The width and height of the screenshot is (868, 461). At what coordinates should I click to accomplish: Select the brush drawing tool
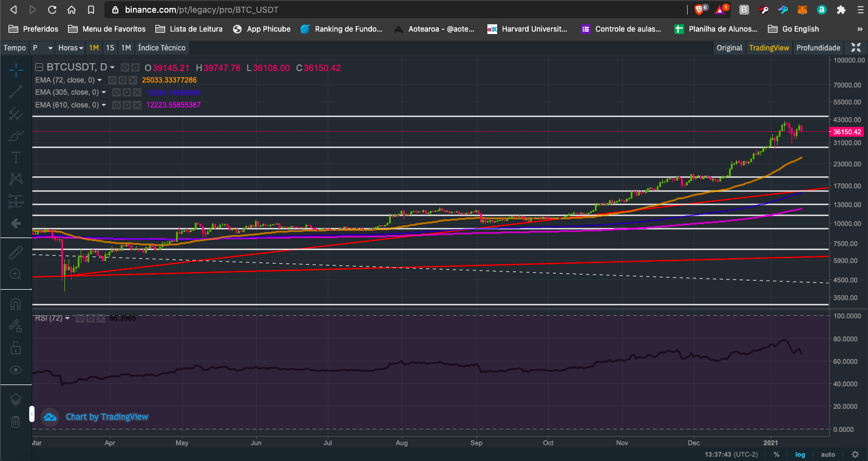[x=16, y=135]
